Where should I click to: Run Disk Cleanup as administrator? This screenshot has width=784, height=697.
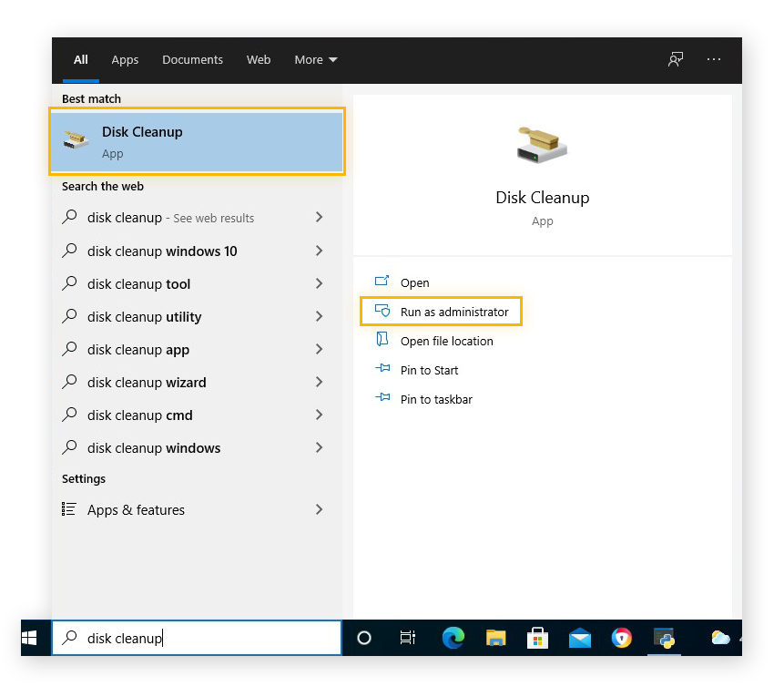453,313
